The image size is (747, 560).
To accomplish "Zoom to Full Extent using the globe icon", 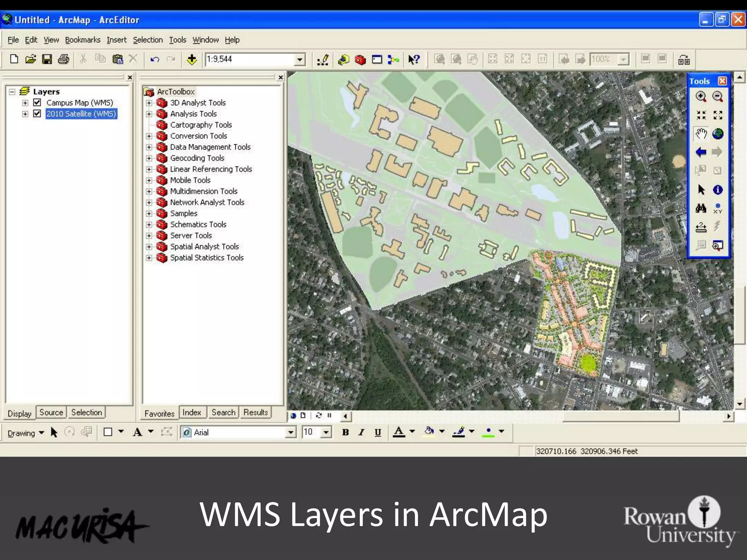I will click(x=717, y=134).
